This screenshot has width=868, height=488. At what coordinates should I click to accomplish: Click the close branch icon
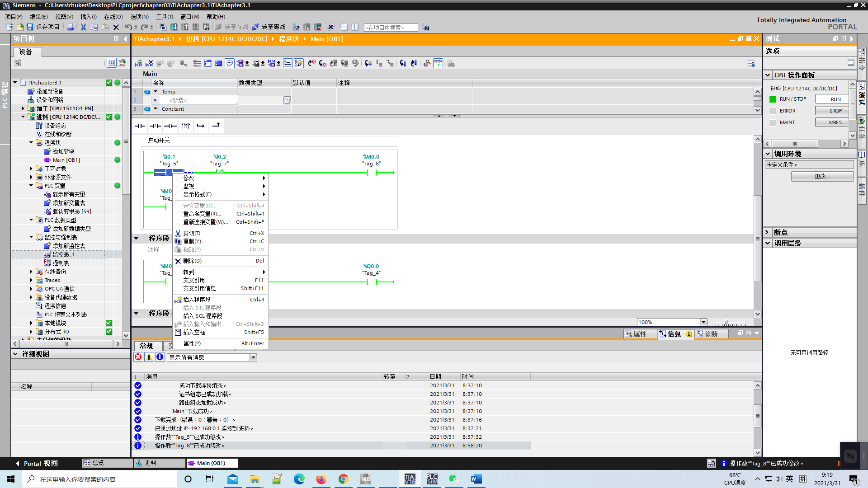(x=216, y=126)
